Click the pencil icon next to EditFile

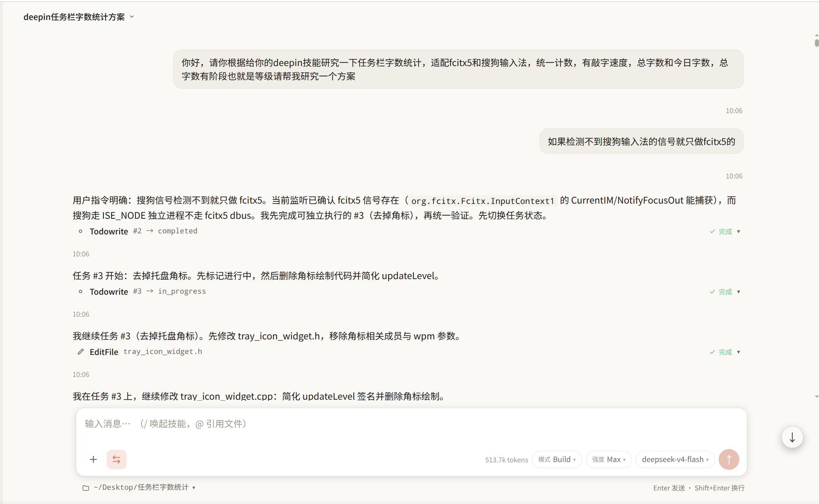(80, 352)
